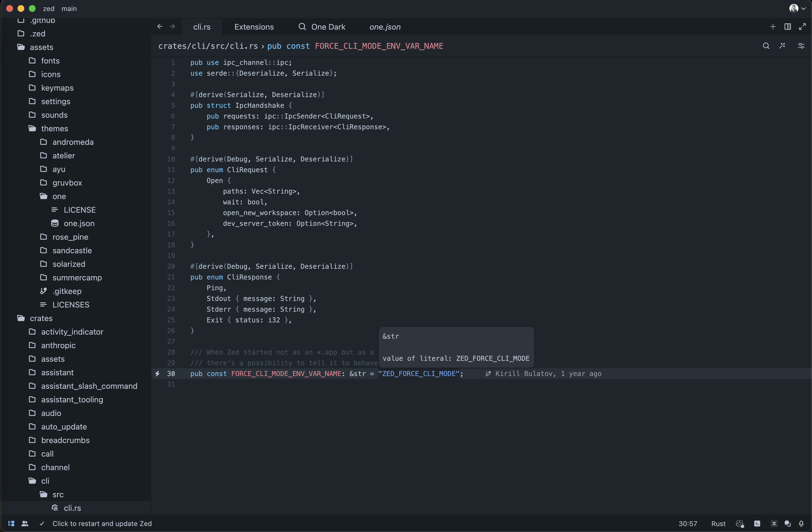Toggle the chat panel icon
This screenshot has height=532, width=812.
(787, 524)
